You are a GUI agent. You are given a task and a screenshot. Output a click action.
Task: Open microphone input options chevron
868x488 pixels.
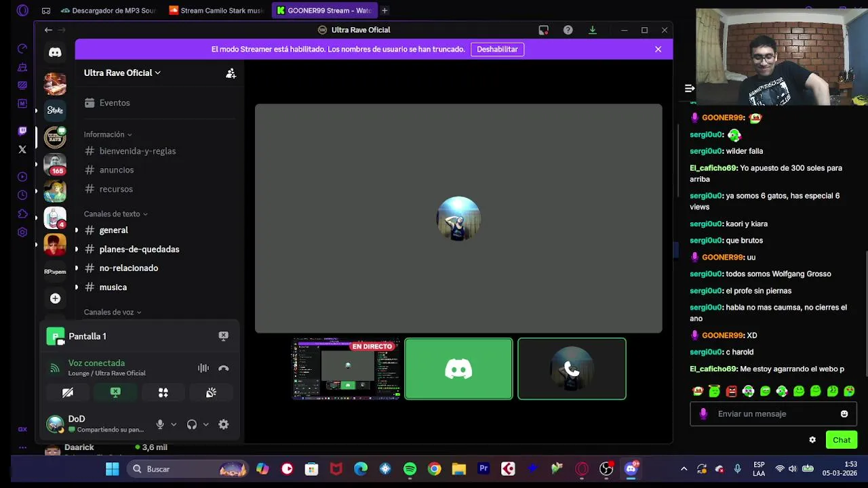(x=174, y=424)
